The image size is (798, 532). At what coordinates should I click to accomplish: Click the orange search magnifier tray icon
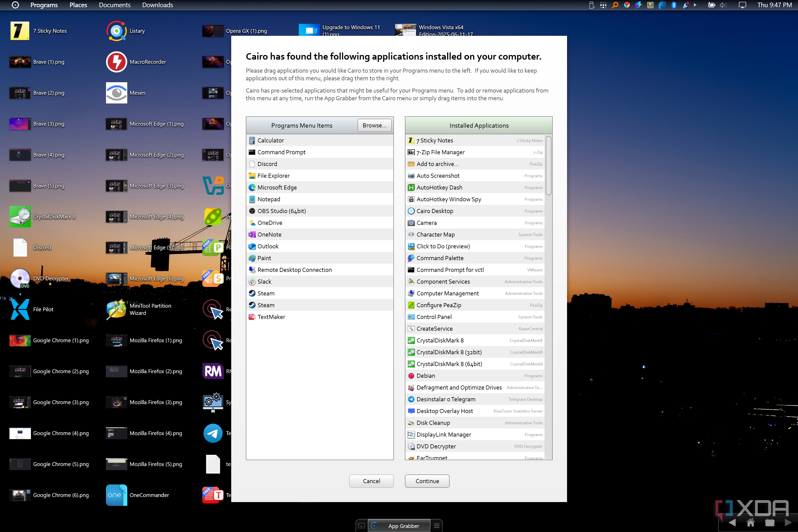tap(615, 5)
